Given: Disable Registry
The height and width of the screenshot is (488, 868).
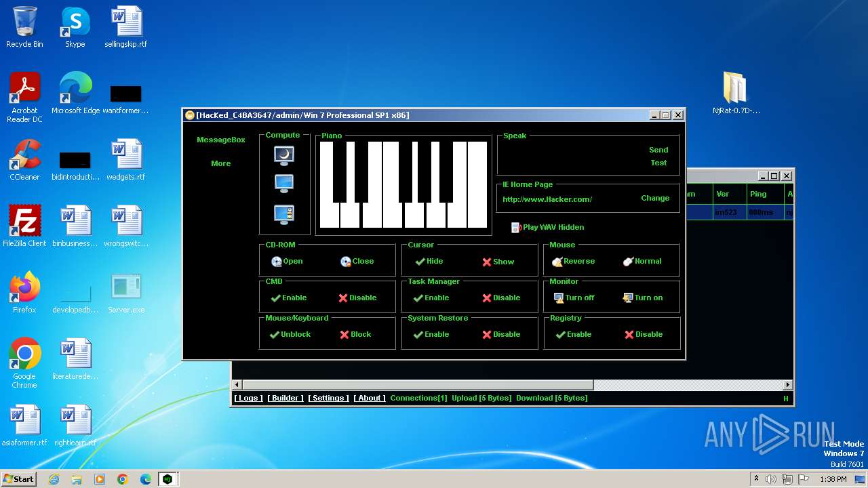Looking at the screenshot, I should 644,334.
